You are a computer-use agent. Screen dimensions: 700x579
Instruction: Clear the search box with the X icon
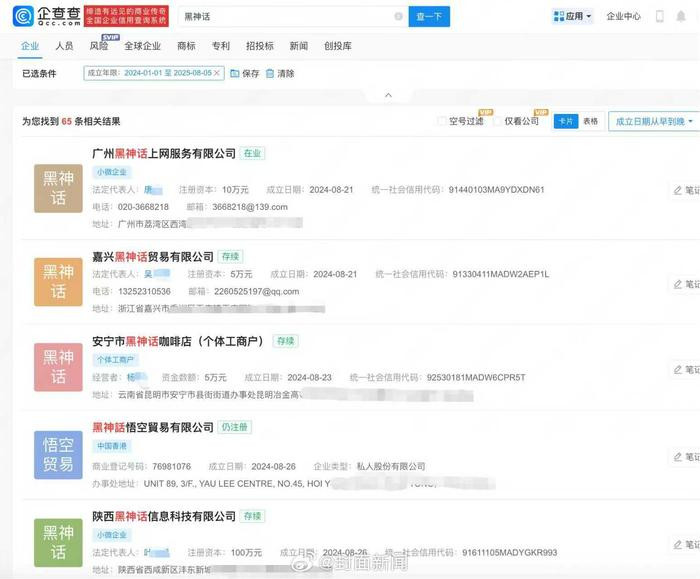point(398,17)
